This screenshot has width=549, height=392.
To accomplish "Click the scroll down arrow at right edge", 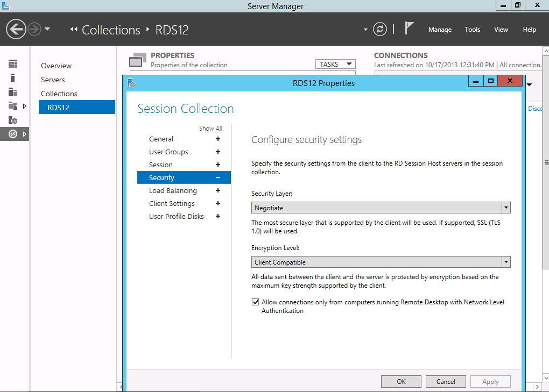I will point(546,378).
